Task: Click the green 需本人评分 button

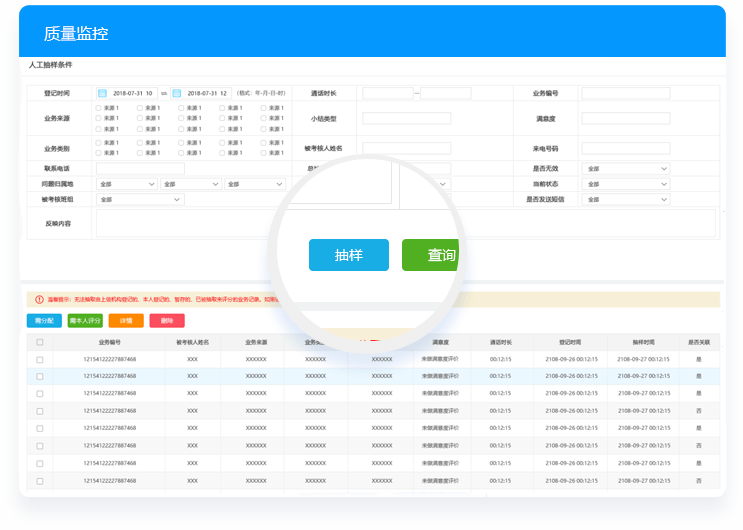Action: click(x=85, y=321)
